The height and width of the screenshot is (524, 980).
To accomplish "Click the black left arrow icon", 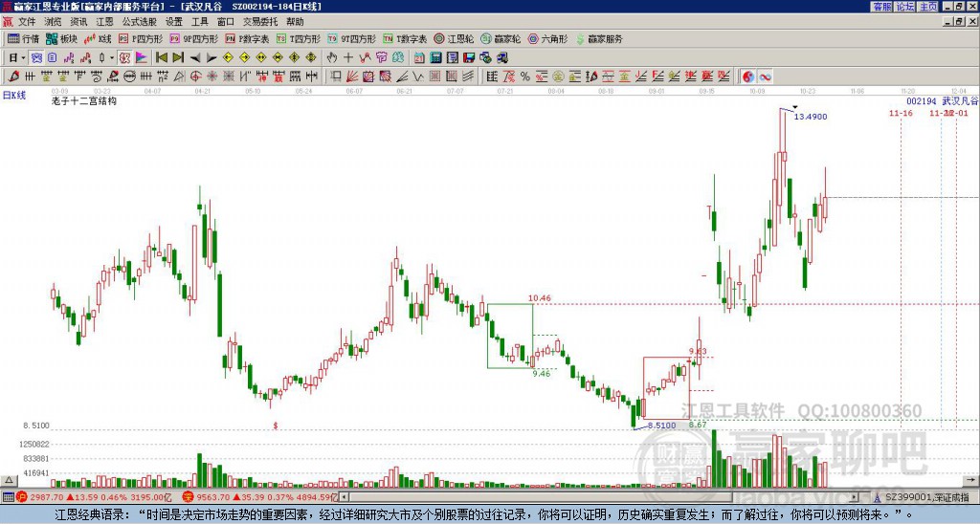I will click(x=195, y=57).
